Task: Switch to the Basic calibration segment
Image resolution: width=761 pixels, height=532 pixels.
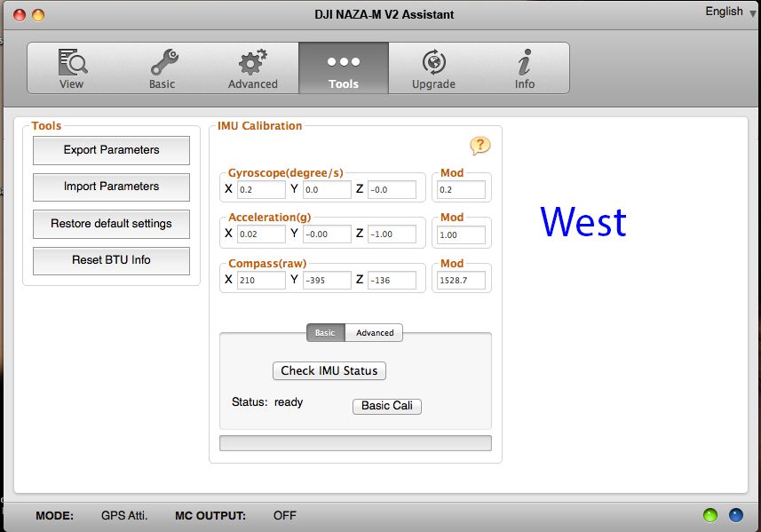Action: 325,332
